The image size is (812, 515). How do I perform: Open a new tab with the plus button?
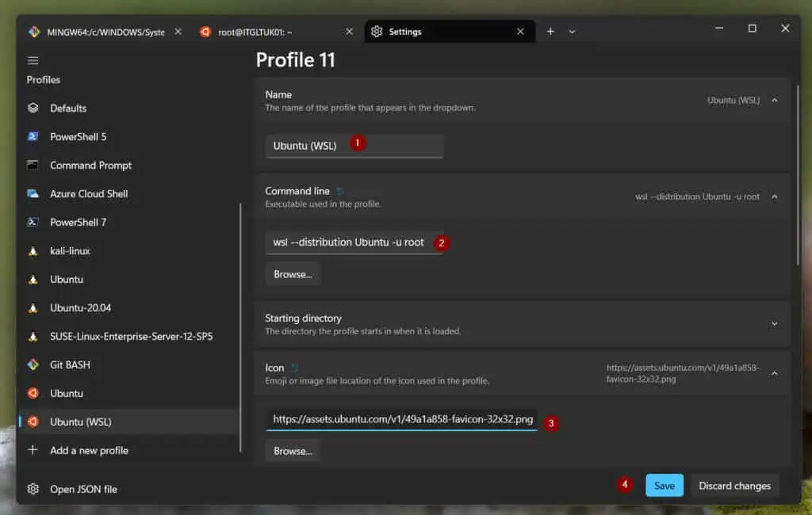550,32
